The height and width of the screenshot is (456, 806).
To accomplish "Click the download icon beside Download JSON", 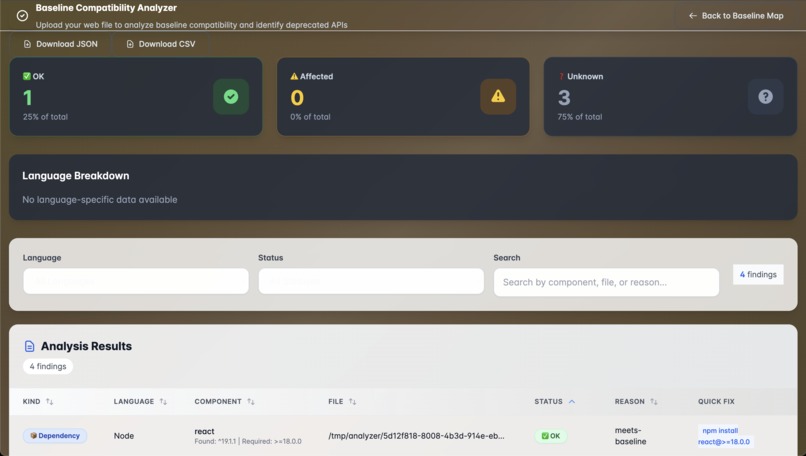I will coord(27,44).
